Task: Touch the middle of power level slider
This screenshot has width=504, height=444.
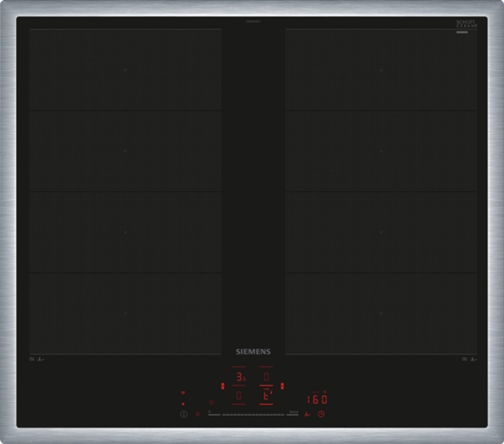Action: tap(253, 415)
